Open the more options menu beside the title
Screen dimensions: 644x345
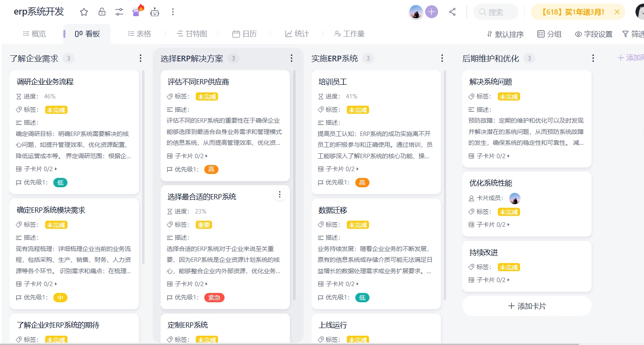[x=173, y=12]
